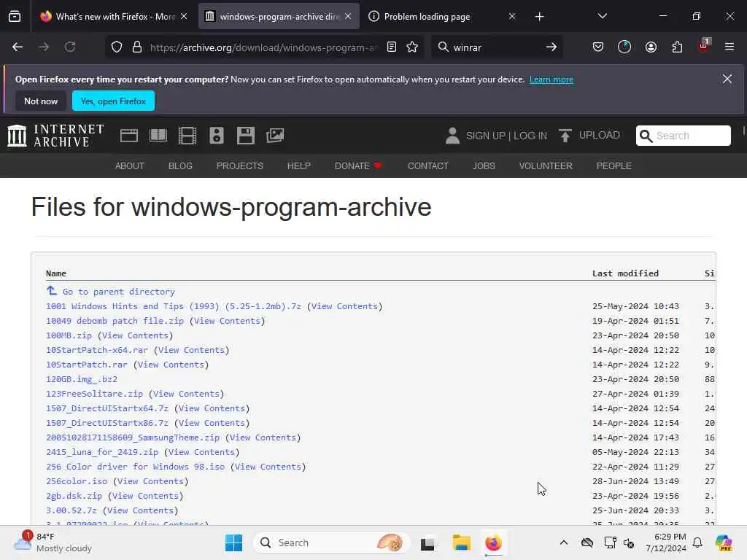Click the Upload arrow icon
This screenshot has height=560, width=747.
pos(565,136)
